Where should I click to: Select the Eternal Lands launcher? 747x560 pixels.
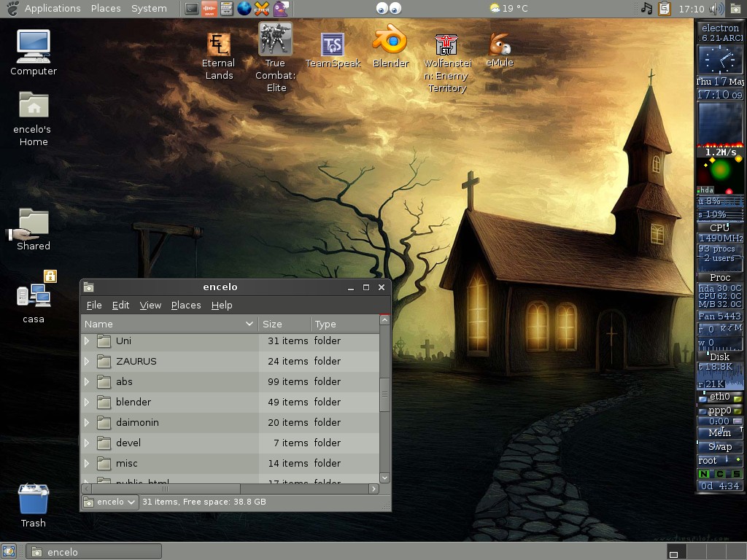(x=219, y=56)
